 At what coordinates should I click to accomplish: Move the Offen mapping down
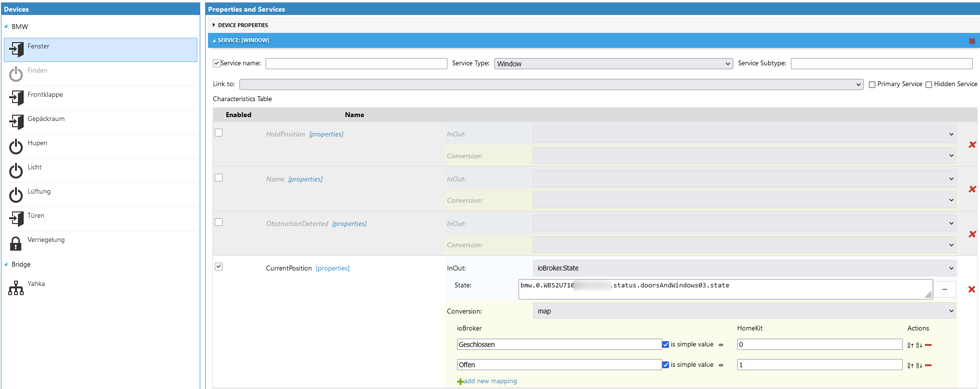[919, 365]
